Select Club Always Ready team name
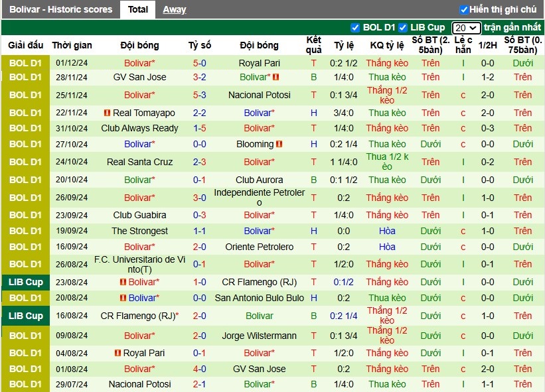Viewport: 545px width, 392px height. click(139, 129)
